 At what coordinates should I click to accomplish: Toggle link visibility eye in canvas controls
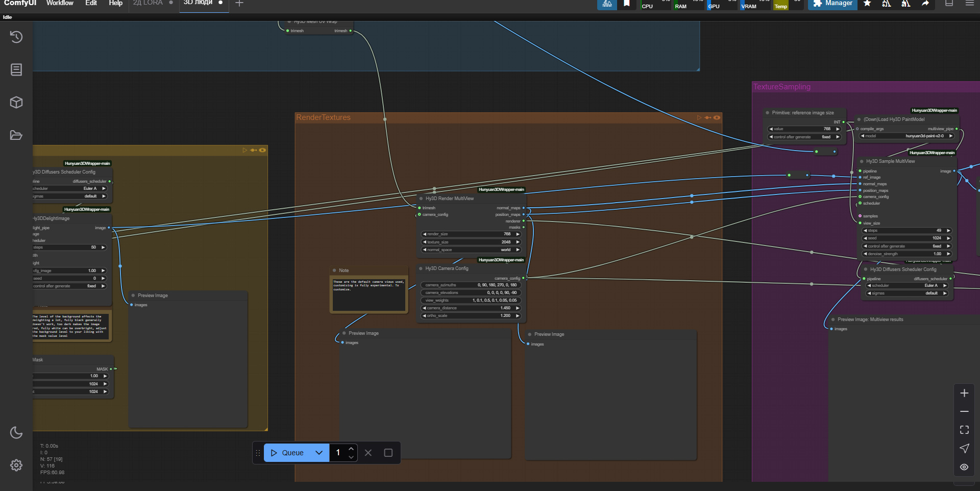pos(964,467)
